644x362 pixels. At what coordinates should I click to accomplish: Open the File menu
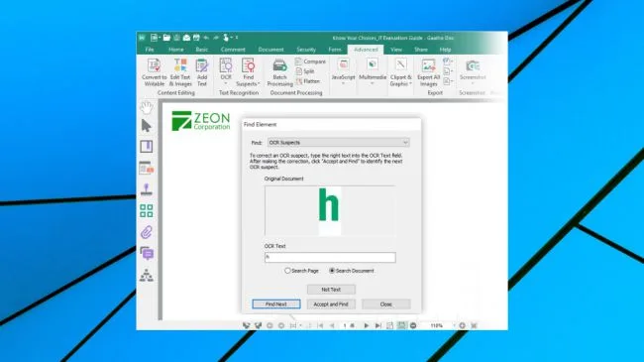150,50
